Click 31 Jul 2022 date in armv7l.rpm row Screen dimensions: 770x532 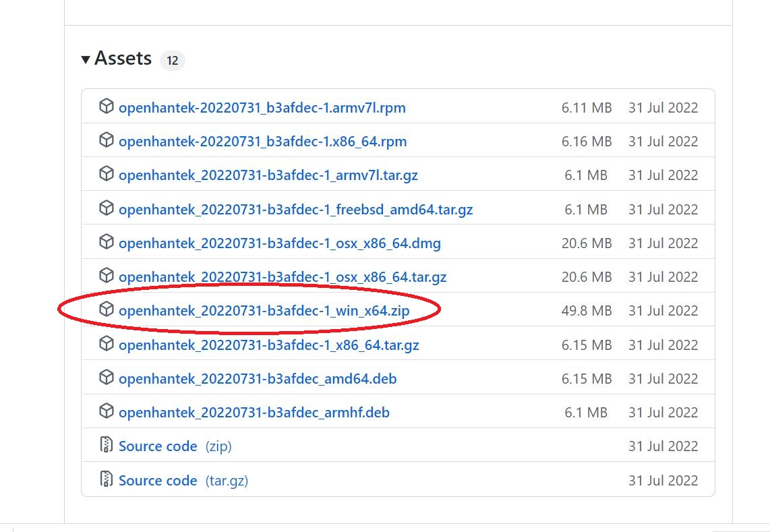663,108
